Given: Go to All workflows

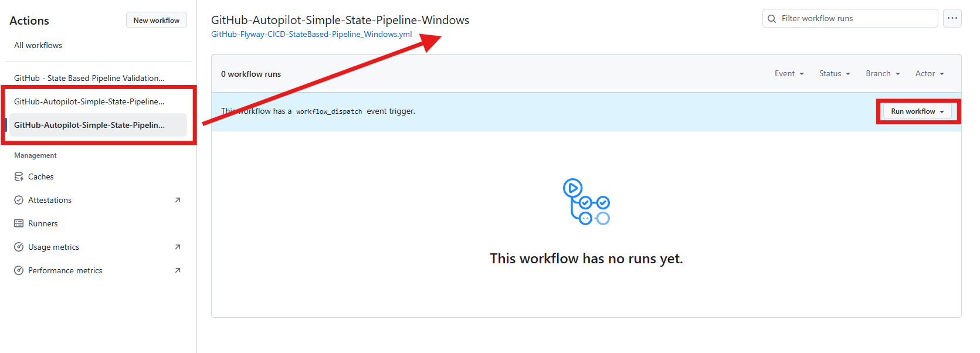Looking at the screenshot, I should [x=38, y=45].
